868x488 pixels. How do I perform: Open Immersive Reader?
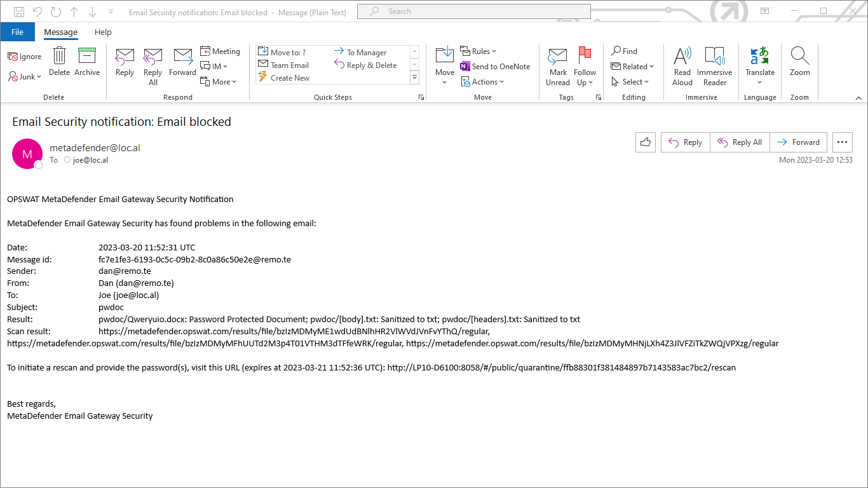[715, 67]
